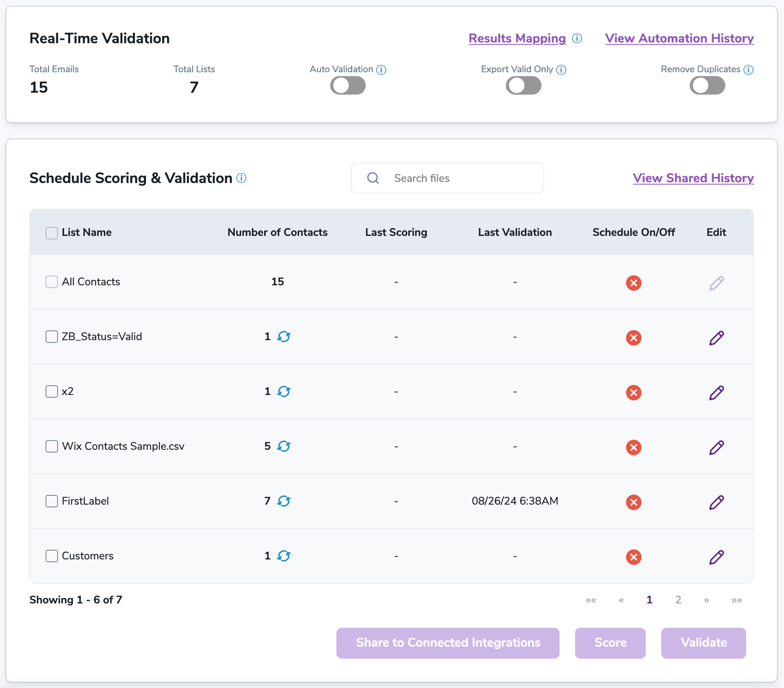Check the Customers list checkbox

coord(52,556)
